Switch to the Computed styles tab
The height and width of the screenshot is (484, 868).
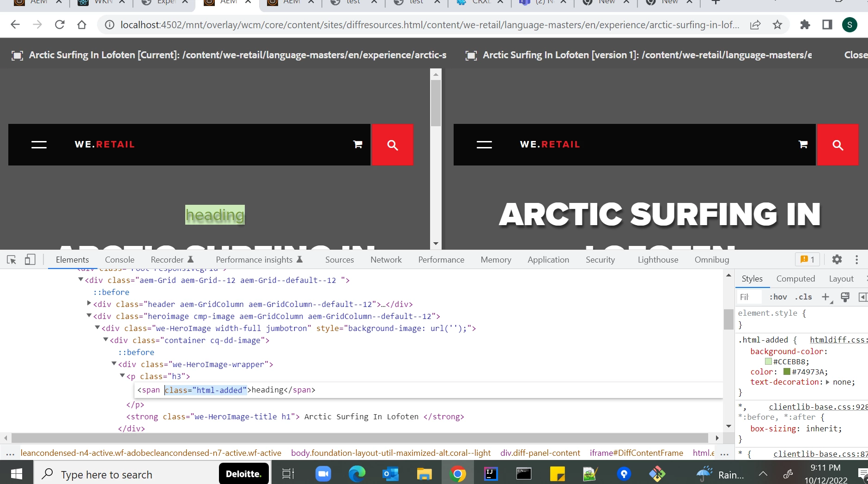pos(795,279)
